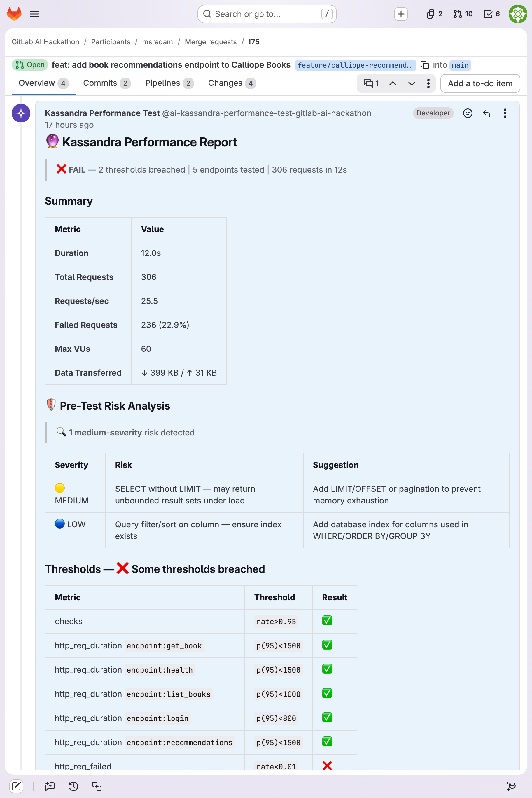Click the p(95)<800 threshold code
Viewport: 532px width, 798px height.
[276, 718]
